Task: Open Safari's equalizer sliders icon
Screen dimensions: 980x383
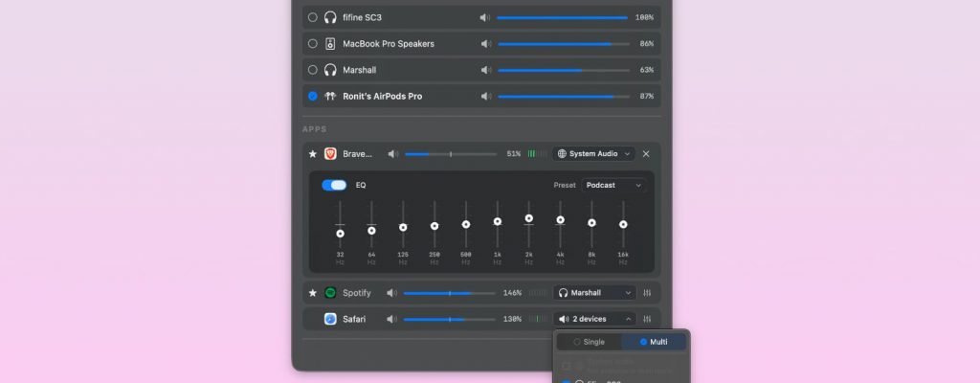Action: (x=647, y=319)
